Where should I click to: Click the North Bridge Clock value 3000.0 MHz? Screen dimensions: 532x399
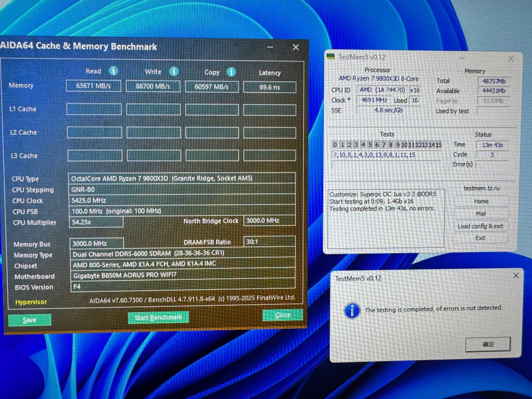(270, 221)
